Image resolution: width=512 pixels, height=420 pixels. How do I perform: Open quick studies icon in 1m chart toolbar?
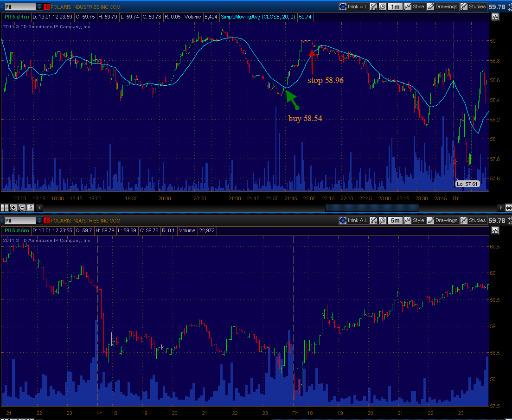[374, 6]
